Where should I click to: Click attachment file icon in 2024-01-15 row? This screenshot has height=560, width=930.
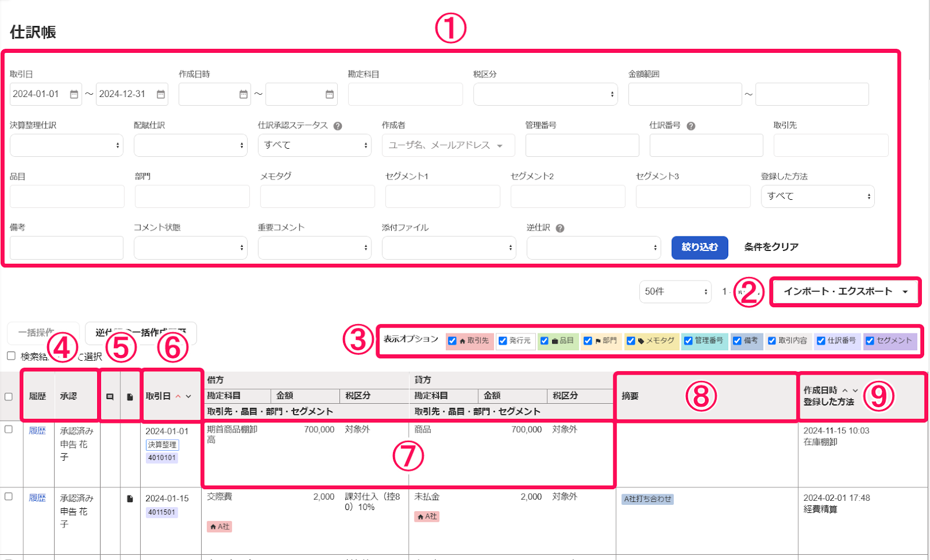pos(130,498)
